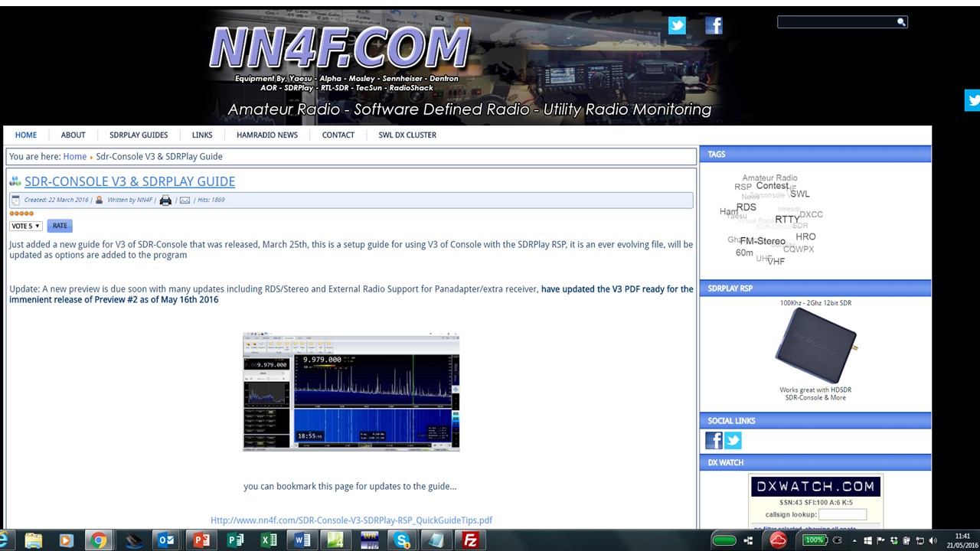Click the header search input field
The image size is (980, 551).
coord(837,22)
